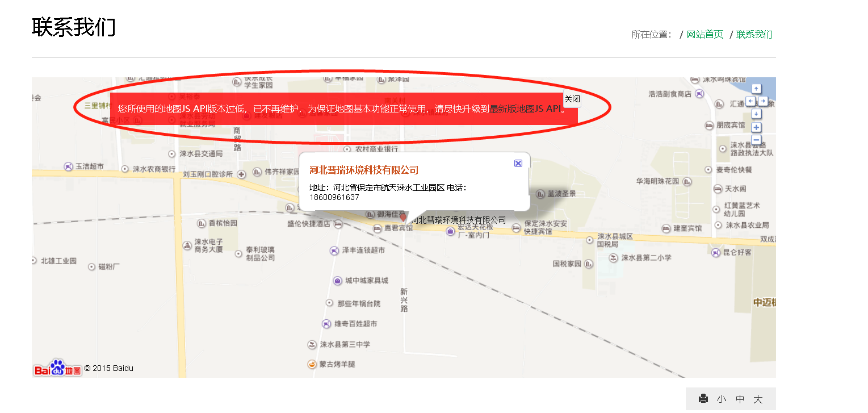Zoom into the map with the plus button
Image resolution: width=868 pixels, height=413 pixels.
point(756,127)
